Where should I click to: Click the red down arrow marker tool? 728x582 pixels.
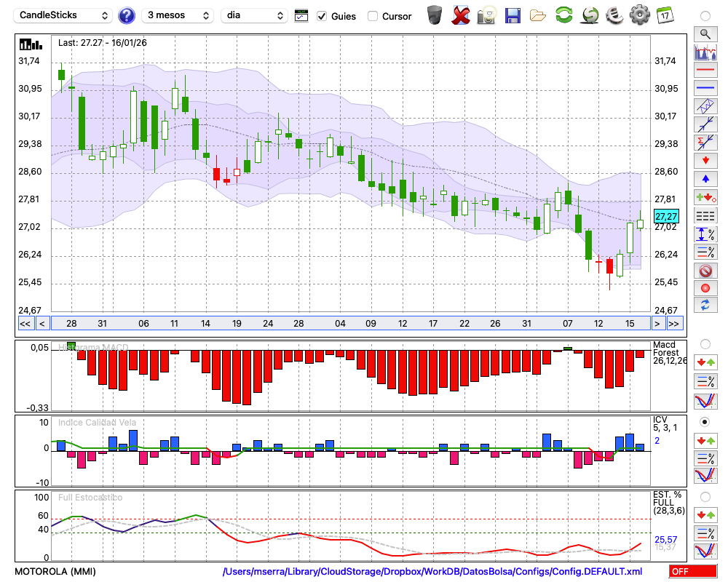point(705,161)
